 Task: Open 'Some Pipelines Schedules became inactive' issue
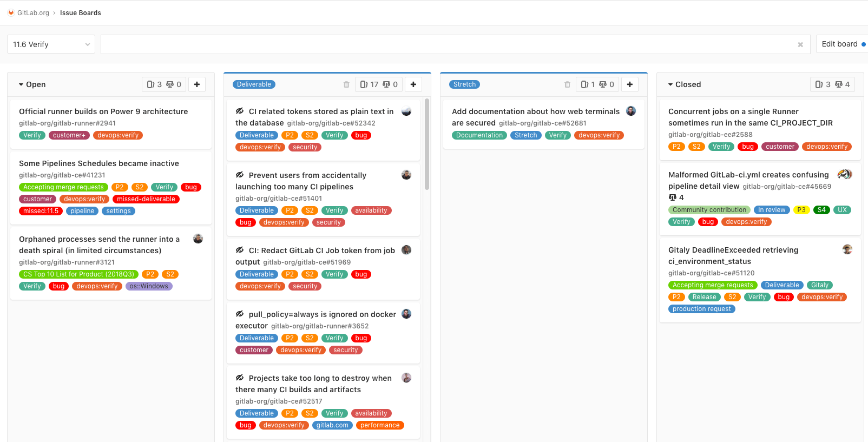(x=99, y=163)
